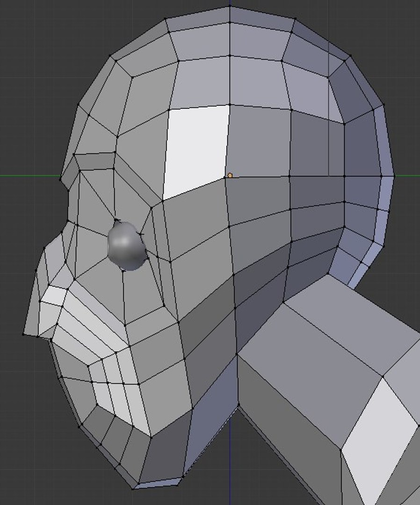This screenshot has width=420, height=505.
Task: Select the bright white face on the temple
Action: 196,151
